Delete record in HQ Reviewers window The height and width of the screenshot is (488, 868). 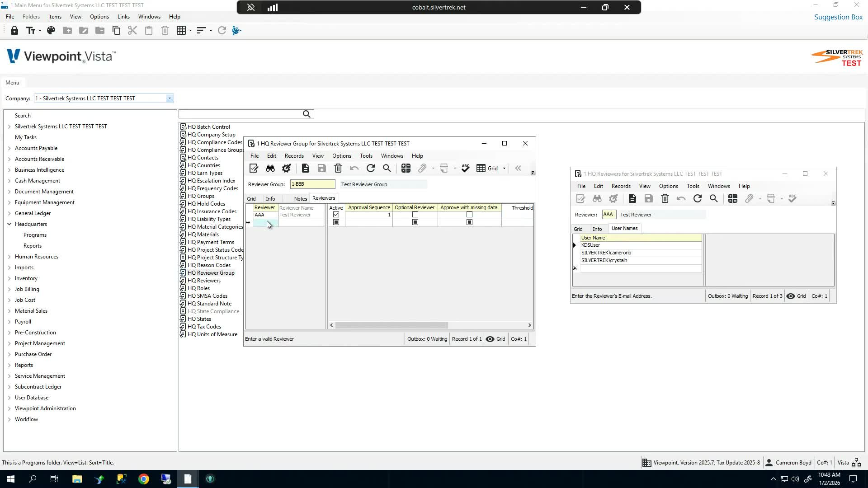665,199
